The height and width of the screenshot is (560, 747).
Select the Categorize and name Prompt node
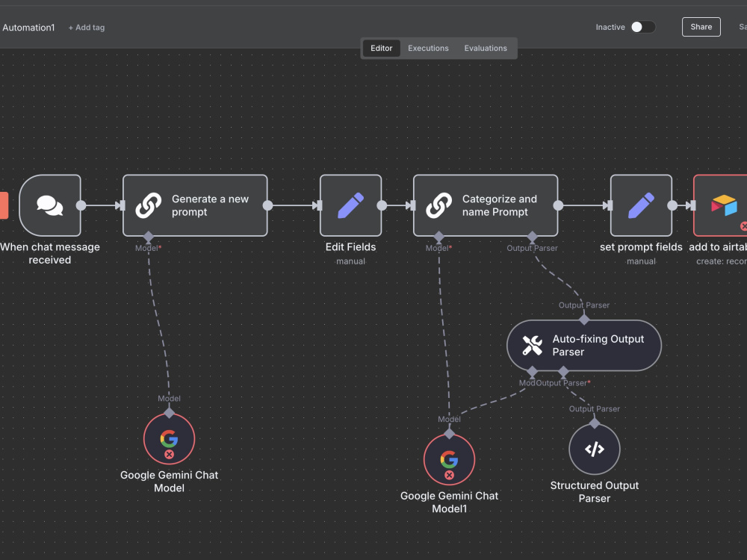[486, 205]
